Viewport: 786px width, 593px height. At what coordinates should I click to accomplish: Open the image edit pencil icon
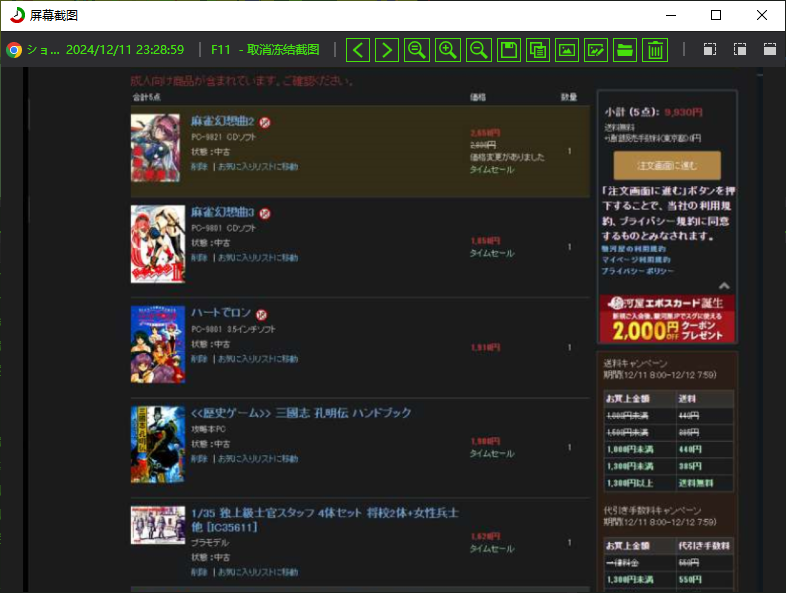coord(596,50)
